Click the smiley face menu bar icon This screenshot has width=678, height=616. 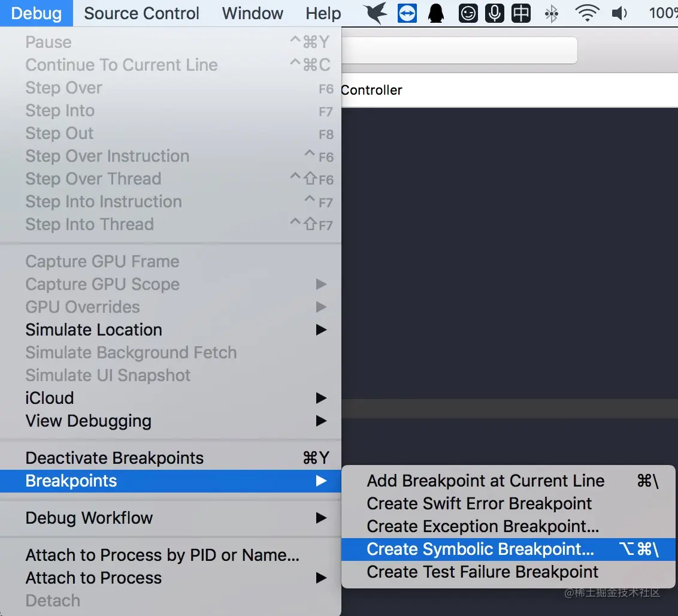[468, 13]
